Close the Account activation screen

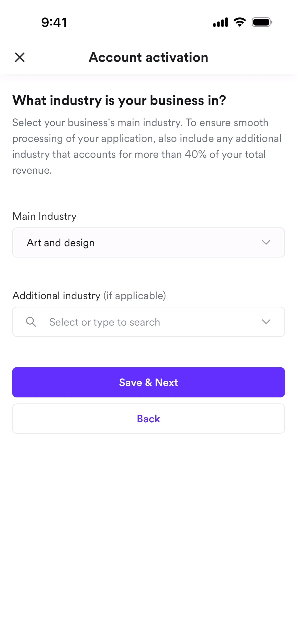[x=20, y=57]
